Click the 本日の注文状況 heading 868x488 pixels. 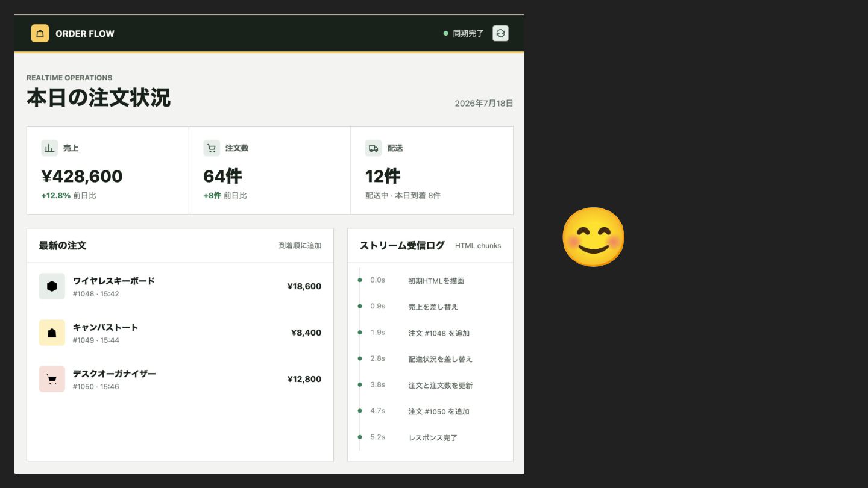tap(98, 98)
